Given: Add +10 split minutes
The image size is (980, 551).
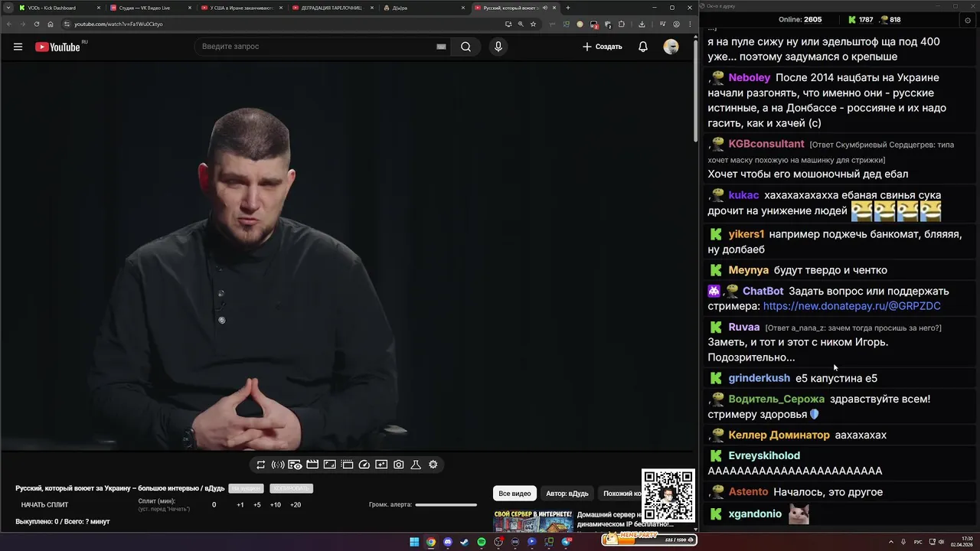Looking at the screenshot, I should [276, 504].
